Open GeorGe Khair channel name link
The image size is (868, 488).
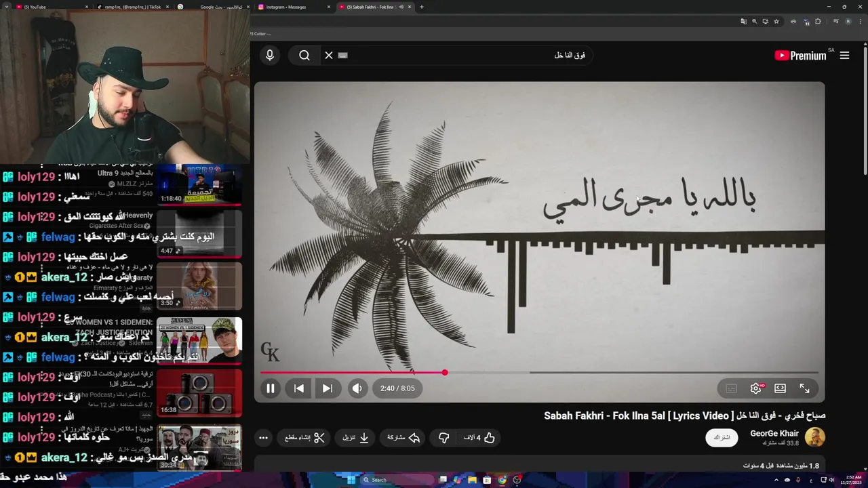tap(774, 434)
